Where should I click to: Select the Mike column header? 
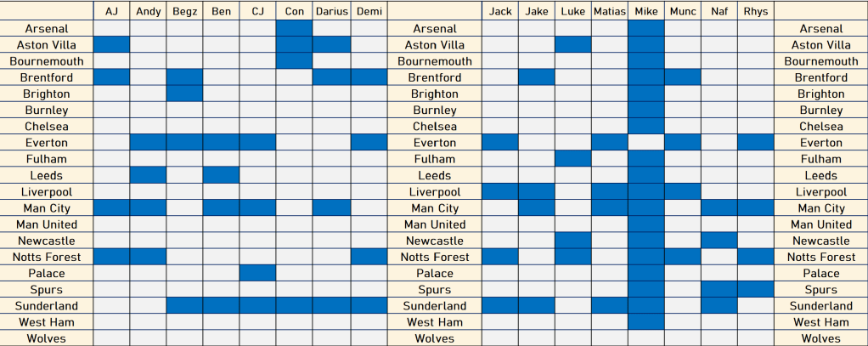pos(646,11)
